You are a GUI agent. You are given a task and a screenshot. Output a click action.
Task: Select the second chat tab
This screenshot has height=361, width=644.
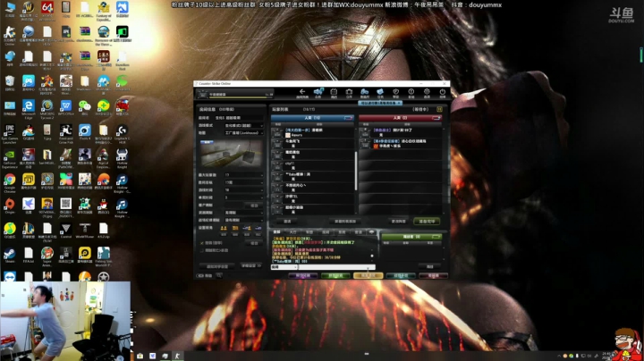tap(292, 232)
